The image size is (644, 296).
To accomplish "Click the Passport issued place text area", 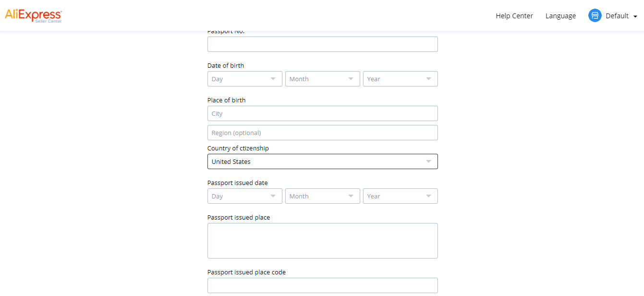I will (x=322, y=240).
